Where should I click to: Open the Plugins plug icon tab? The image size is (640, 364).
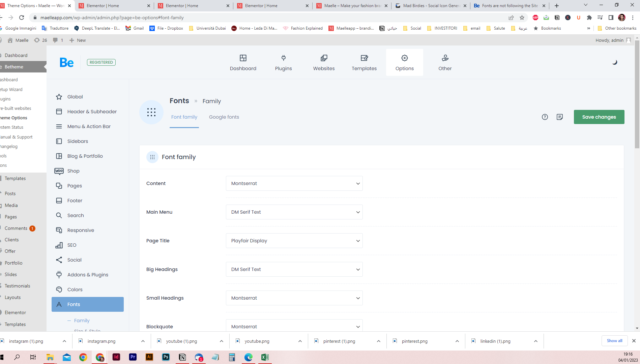(283, 63)
